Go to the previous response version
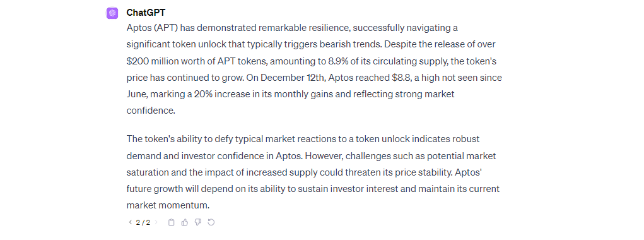644x240 pixels. [x=130, y=222]
